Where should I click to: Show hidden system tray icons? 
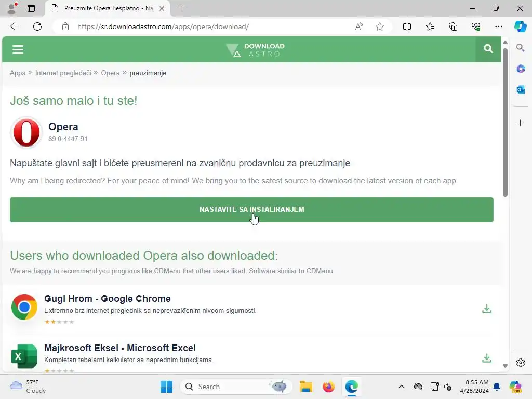point(402,387)
